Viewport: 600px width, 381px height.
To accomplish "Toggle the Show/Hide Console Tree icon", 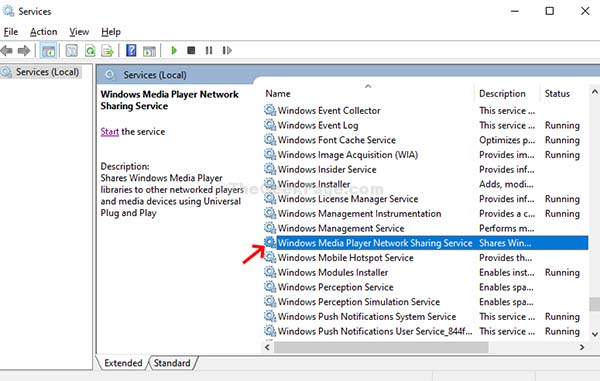I will coord(48,50).
